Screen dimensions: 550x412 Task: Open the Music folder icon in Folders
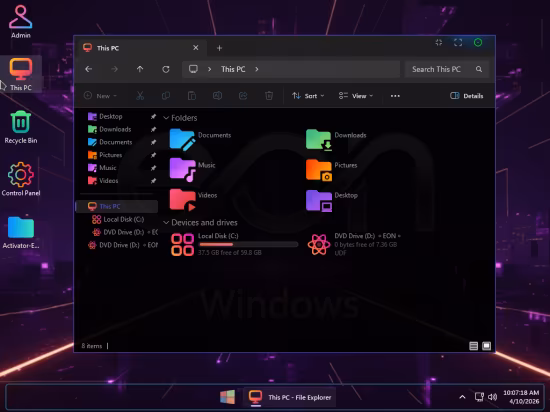click(x=182, y=170)
